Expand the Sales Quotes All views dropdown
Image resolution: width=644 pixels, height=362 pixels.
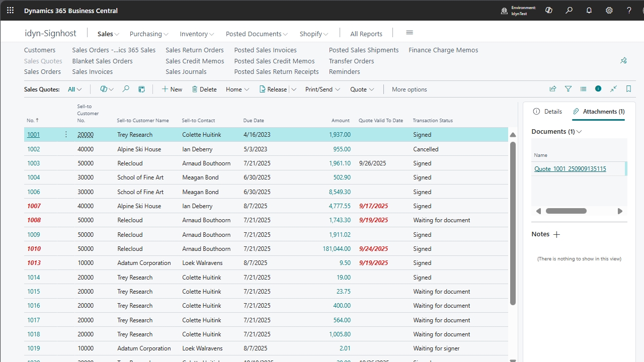(x=74, y=89)
